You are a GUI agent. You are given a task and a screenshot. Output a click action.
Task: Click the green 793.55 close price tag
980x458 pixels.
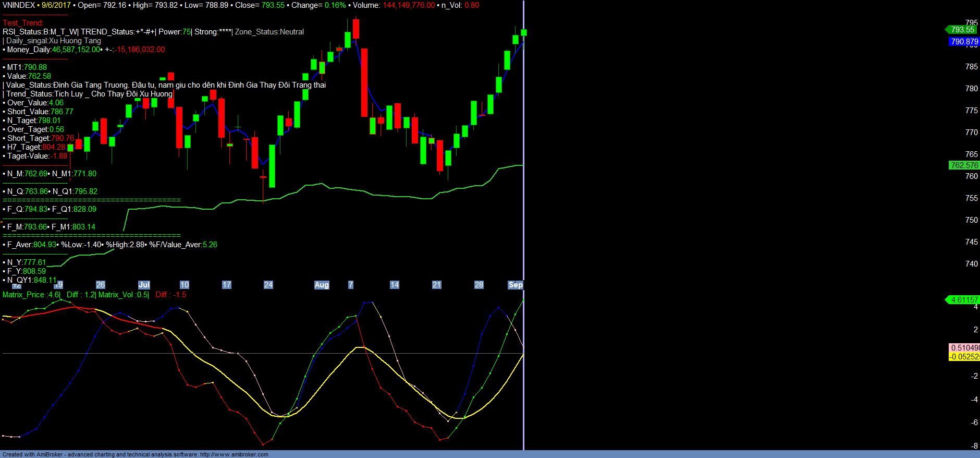[962, 30]
